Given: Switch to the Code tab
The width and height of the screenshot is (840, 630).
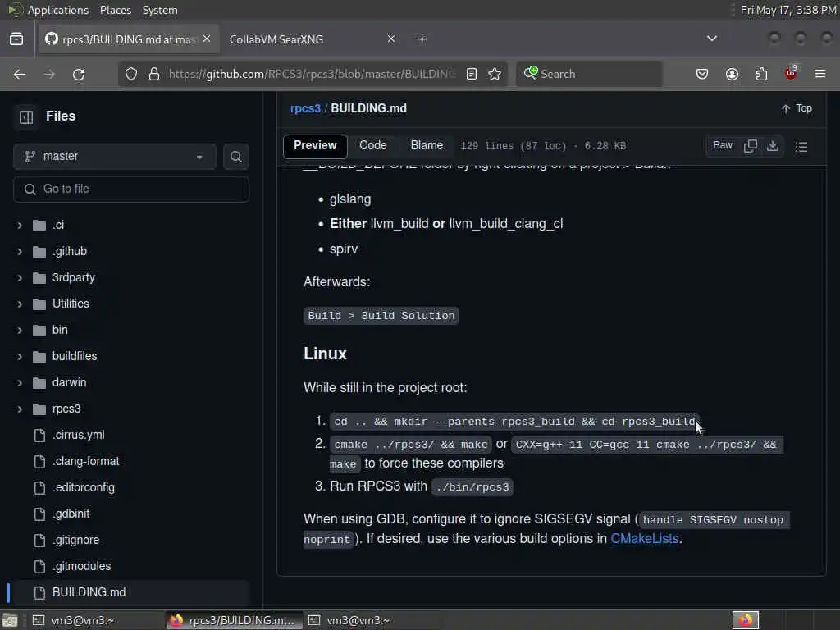Looking at the screenshot, I should (x=373, y=146).
